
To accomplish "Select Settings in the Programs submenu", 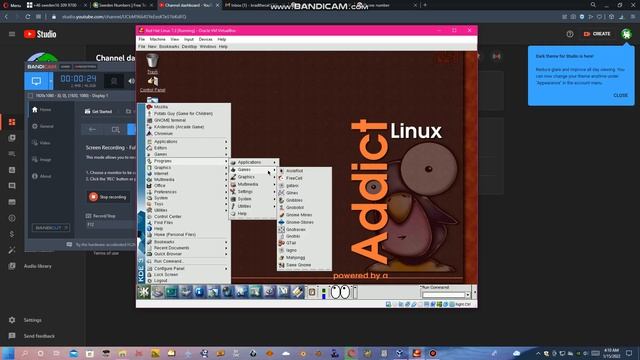I will (253, 191).
